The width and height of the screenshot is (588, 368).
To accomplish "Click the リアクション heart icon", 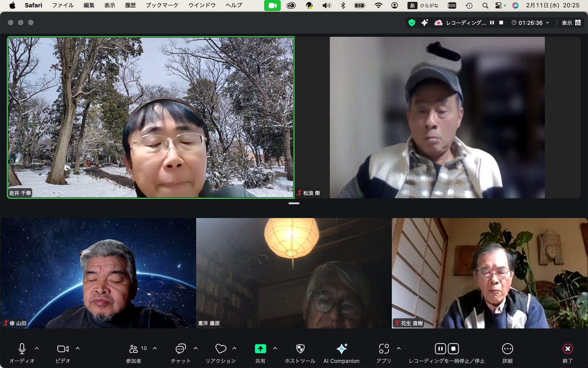I will click(x=221, y=349).
